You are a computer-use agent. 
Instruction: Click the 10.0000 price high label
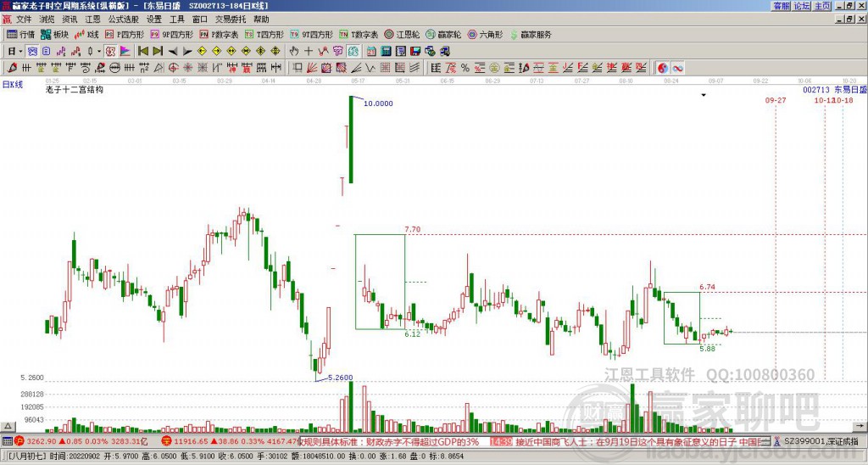[x=378, y=104]
